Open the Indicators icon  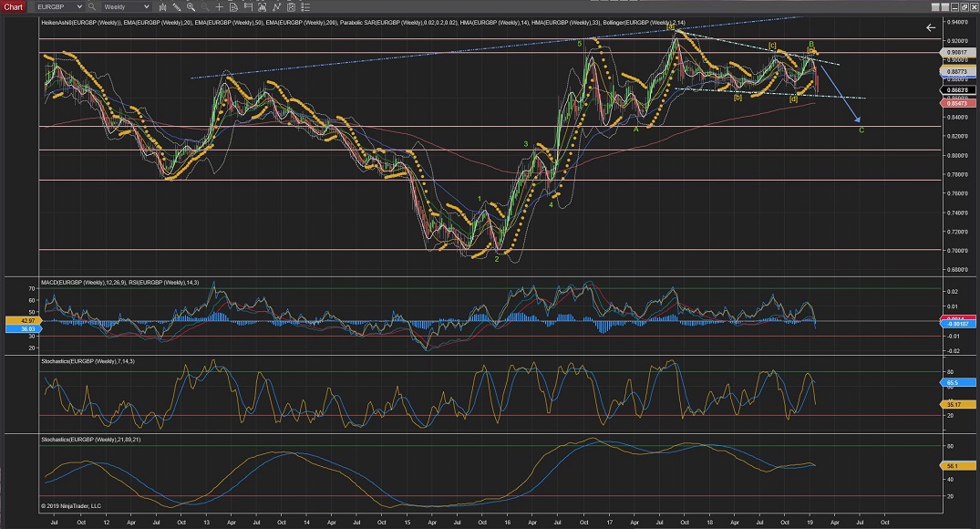click(x=276, y=7)
